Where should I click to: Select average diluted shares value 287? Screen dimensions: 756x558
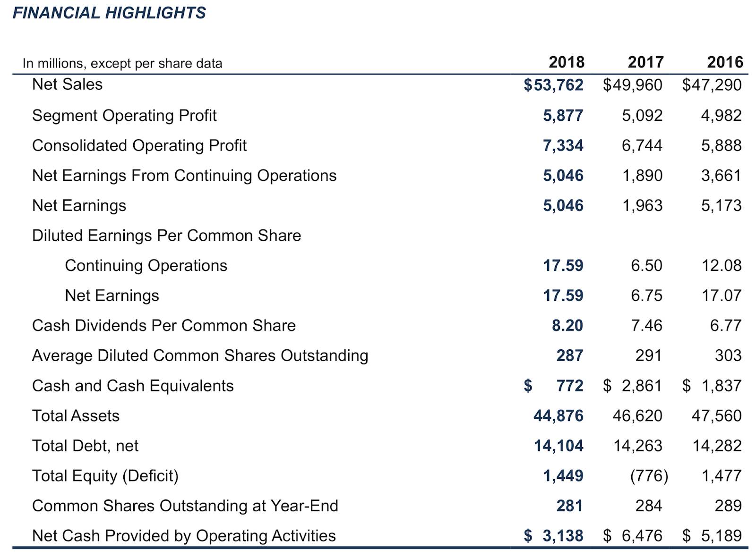569,355
